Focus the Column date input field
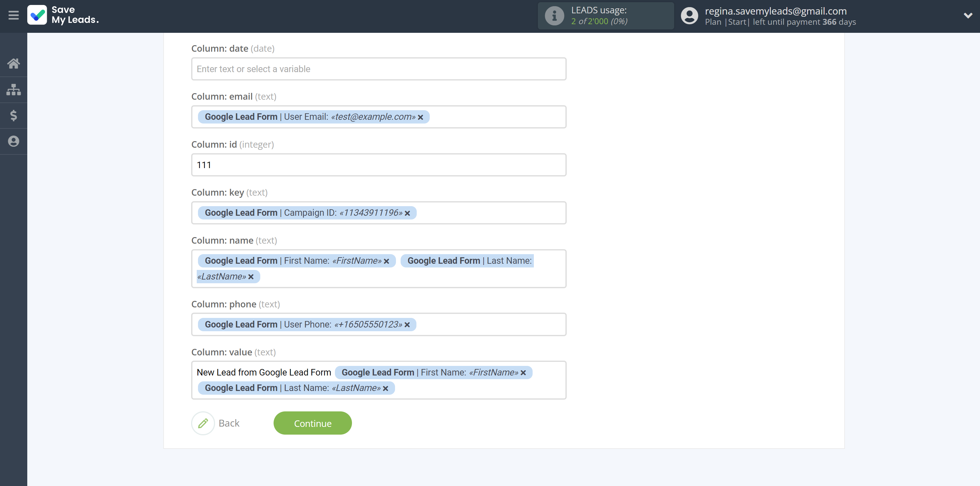The width and height of the screenshot is (980, 486). (379, 69)
